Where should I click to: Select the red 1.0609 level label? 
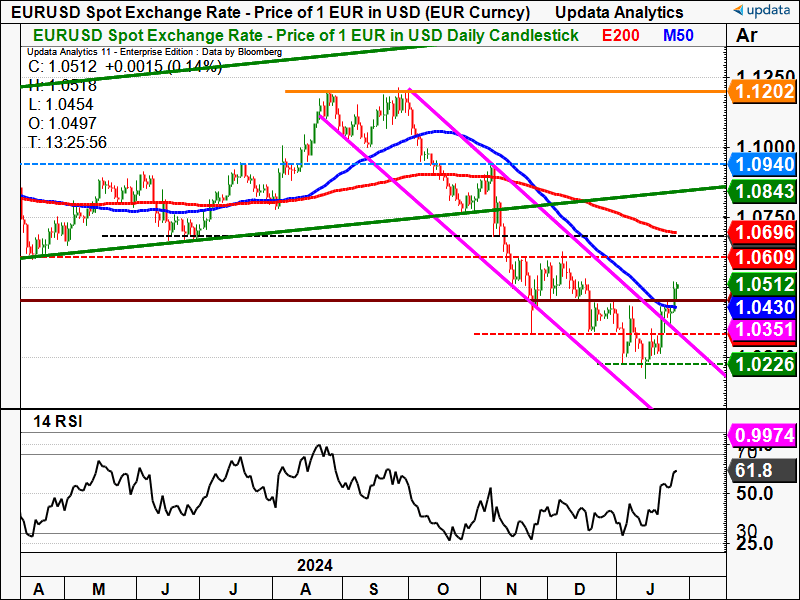click(763, 258)
